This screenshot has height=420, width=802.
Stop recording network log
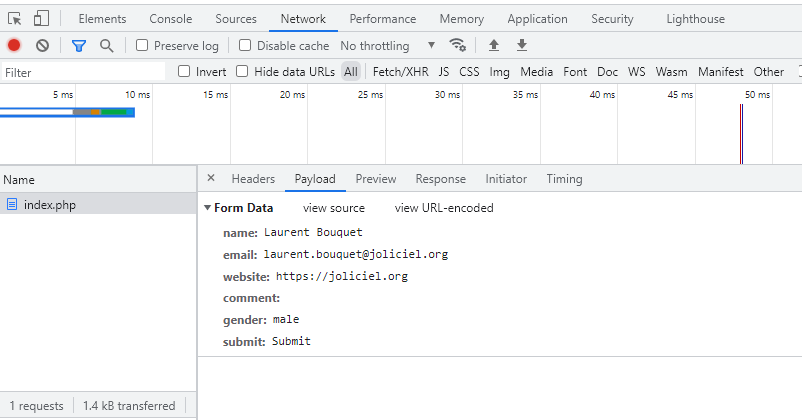coord(14,45)
